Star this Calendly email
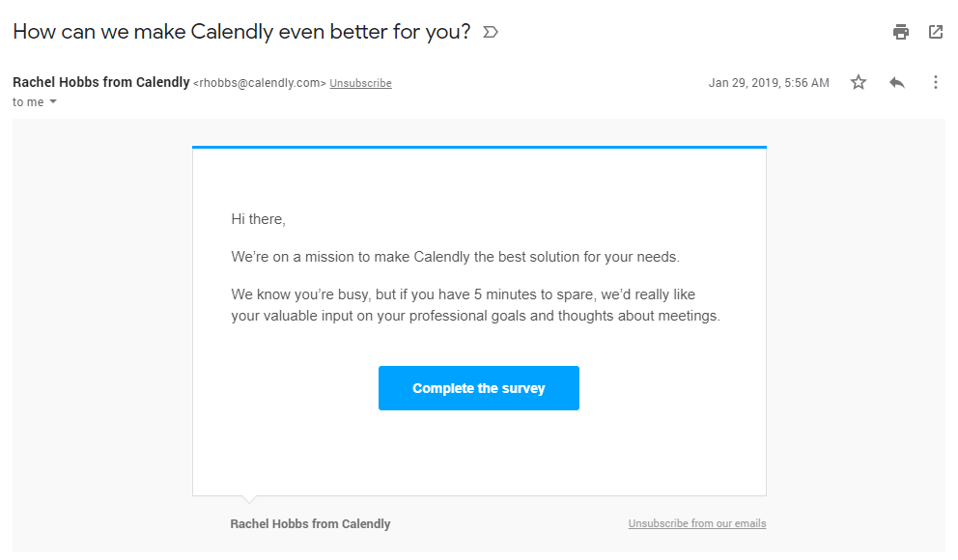This screenshot has height=560, width=958. (859, 83)
